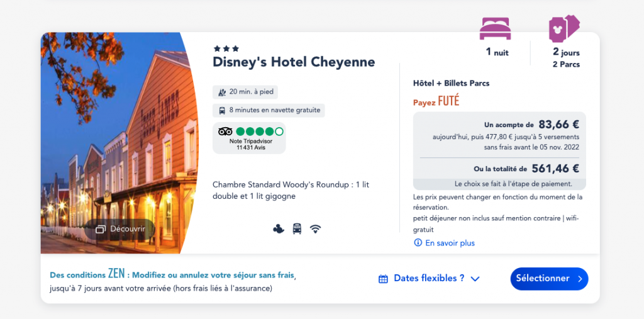This screenshot has width=644, height=319.
Task: Click the Chambre Standard Woody's Roundup description
Action: pos(291,191)
